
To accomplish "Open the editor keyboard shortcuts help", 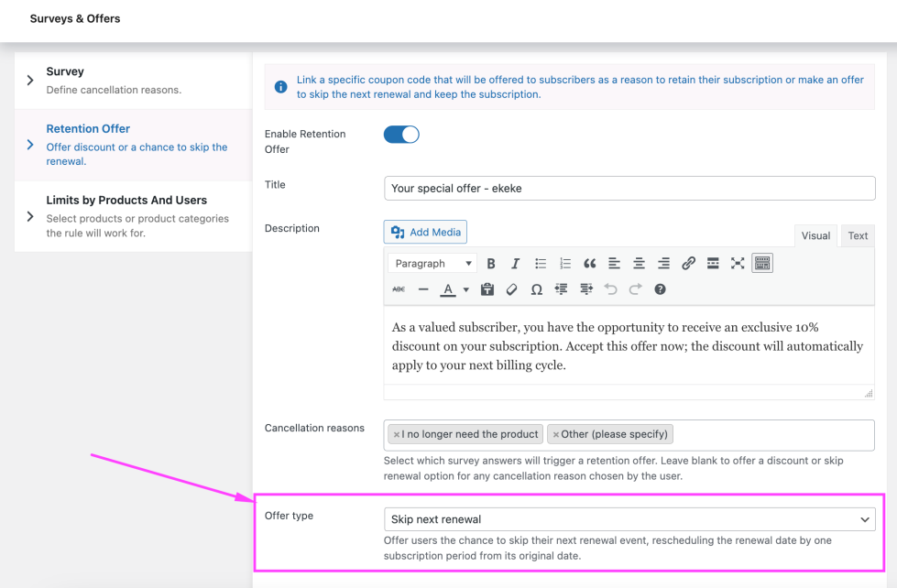I will (x=660, y=289).
